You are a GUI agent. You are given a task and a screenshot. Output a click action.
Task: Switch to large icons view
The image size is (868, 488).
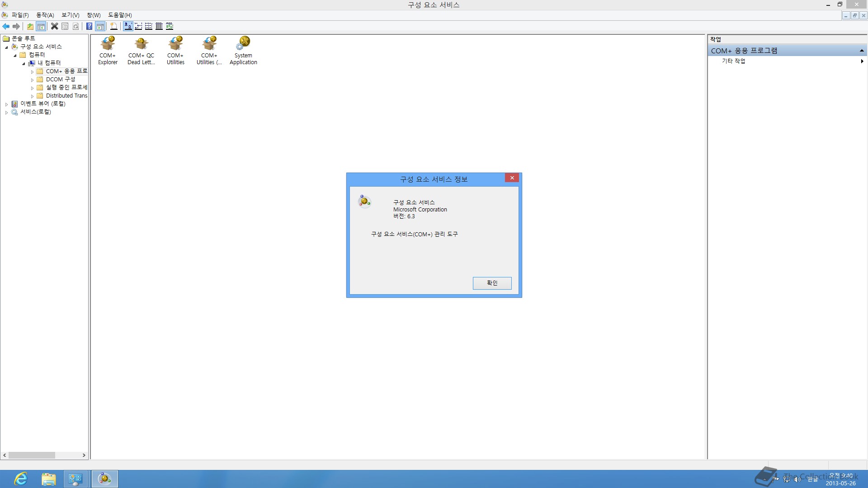[x=128, y=26]
